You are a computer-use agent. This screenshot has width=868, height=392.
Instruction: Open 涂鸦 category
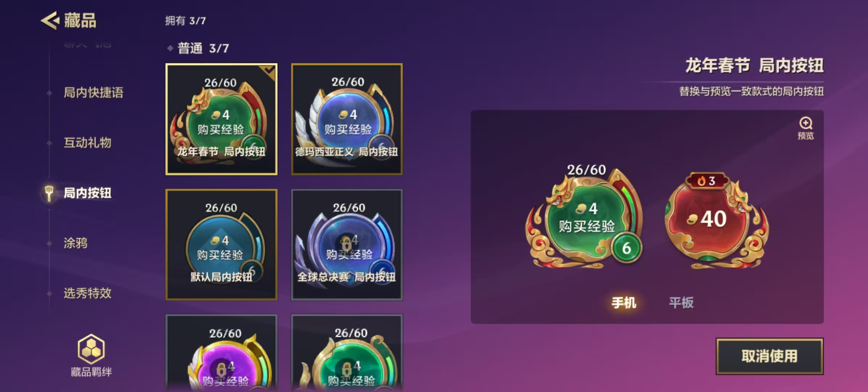[75, 243]
